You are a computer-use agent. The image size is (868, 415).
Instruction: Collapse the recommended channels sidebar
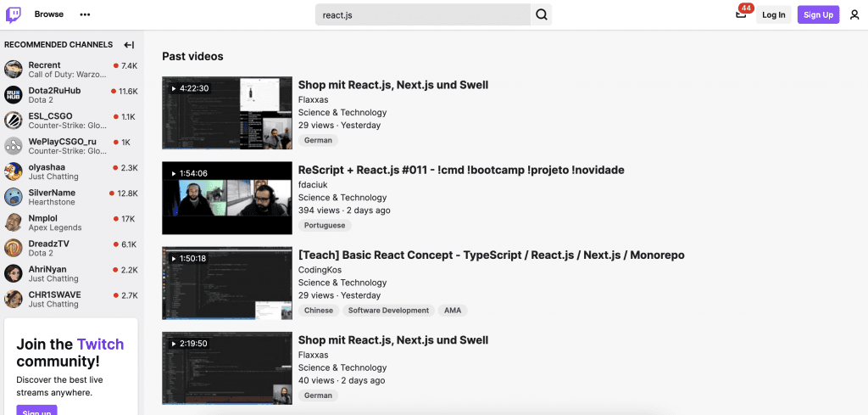129,45
